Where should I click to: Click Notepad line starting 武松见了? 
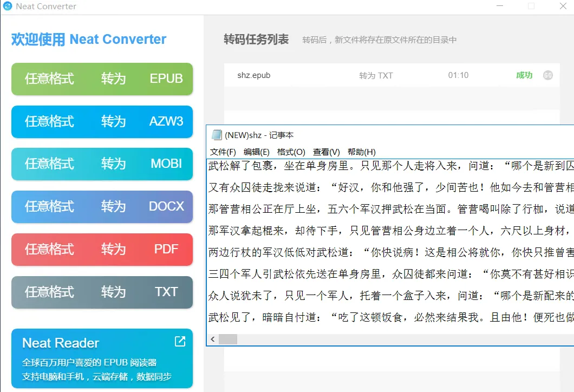tap(390, 317)
